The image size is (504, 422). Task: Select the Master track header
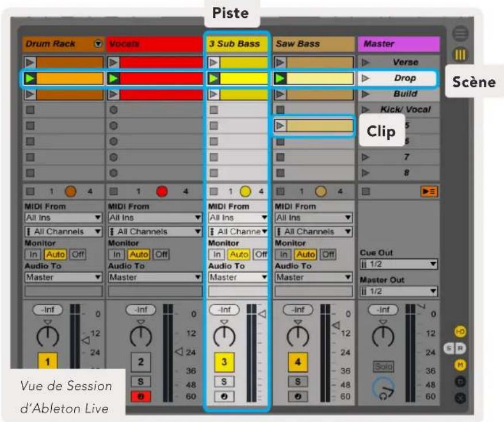click(x=399, y=44)
